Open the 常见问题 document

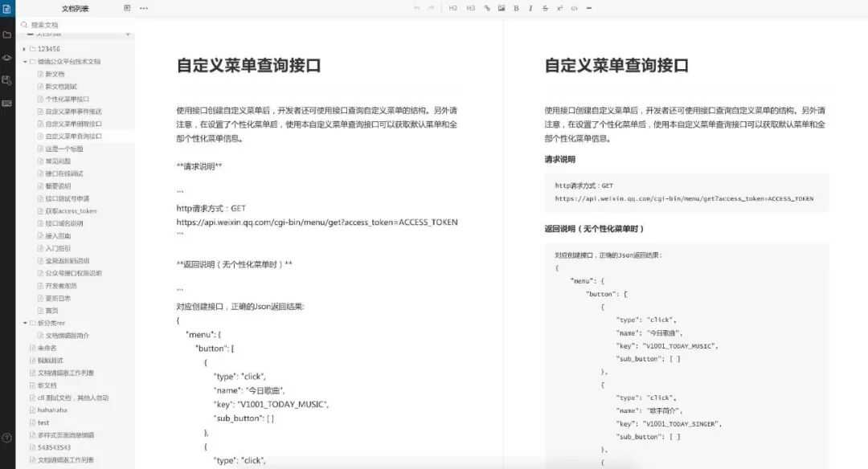coord(58,161)
